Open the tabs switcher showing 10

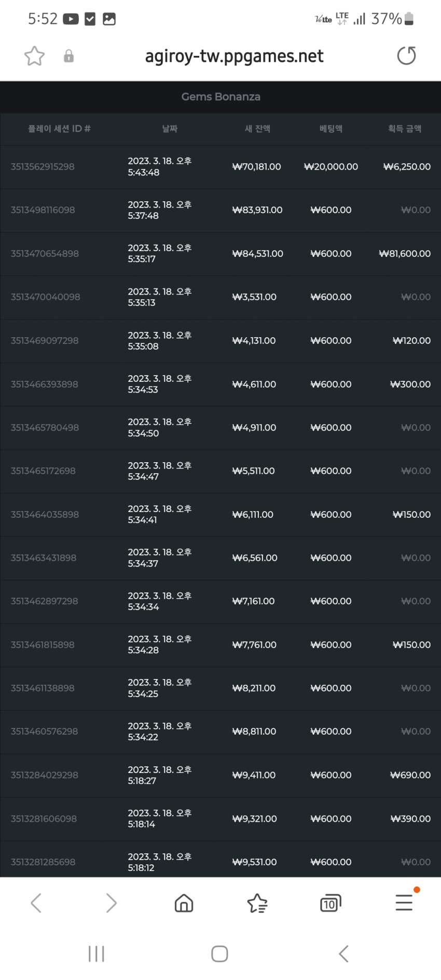point(330,903)
